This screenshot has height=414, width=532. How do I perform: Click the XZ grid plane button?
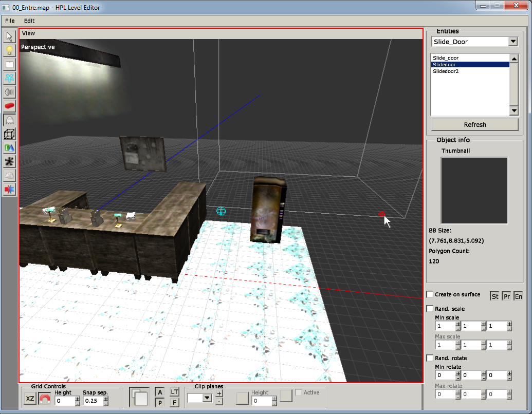click(30, 399)
